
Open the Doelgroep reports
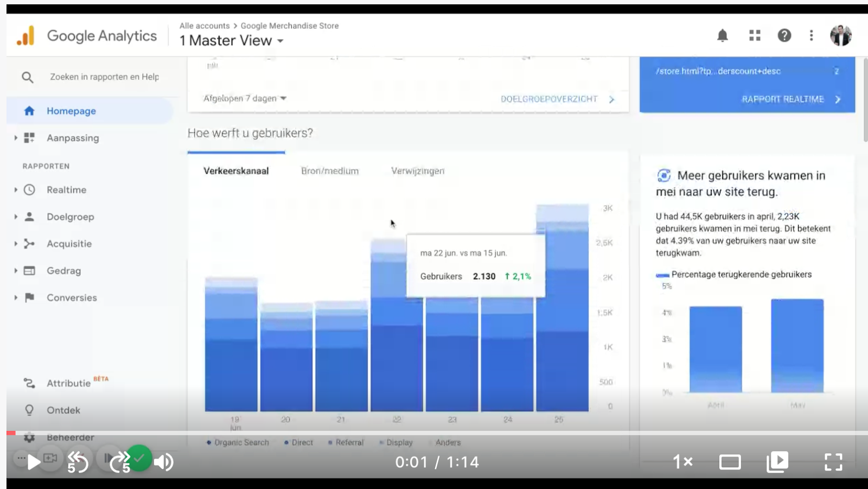coord(71,217)
